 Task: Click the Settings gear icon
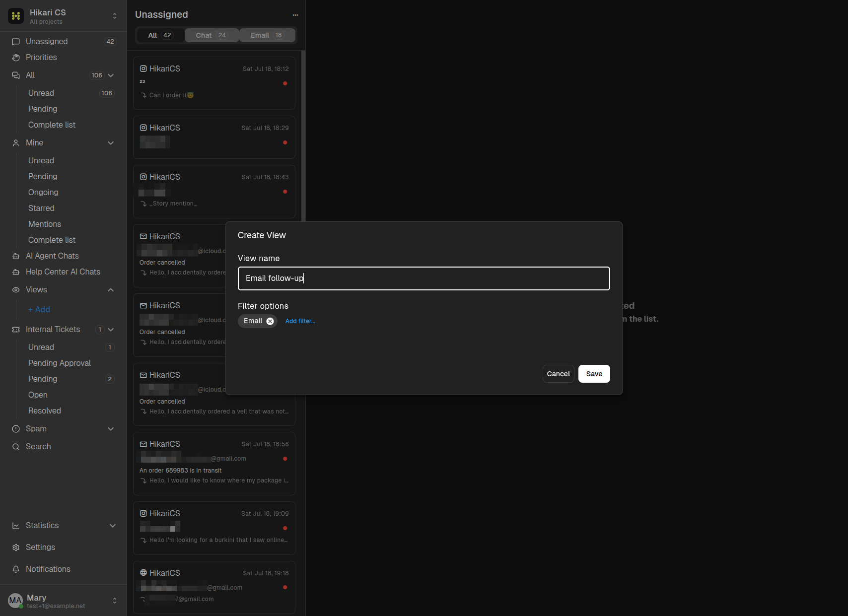tap(16, 548)
